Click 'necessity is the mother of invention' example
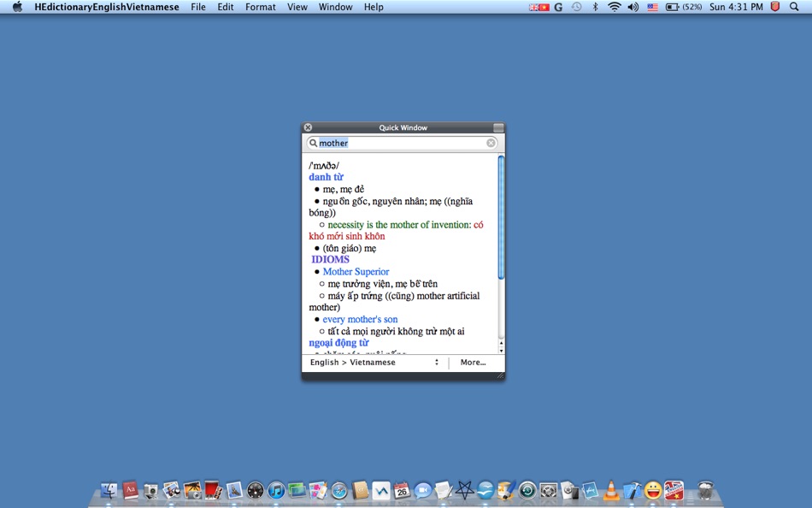 tap(399, 225)
